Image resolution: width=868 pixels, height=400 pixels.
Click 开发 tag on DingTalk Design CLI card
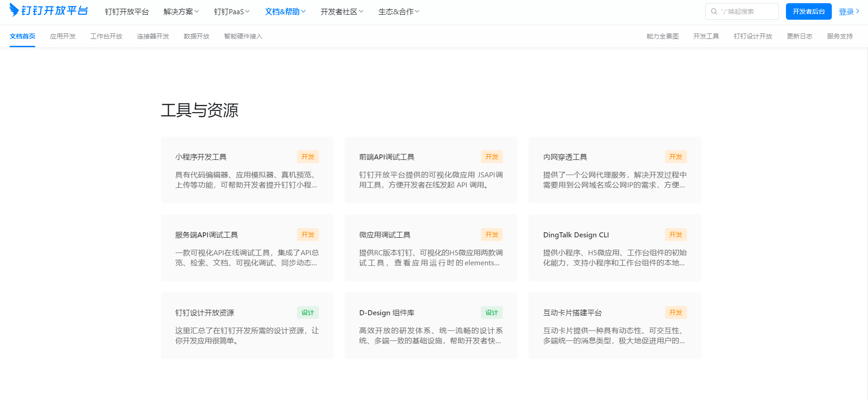coord(676,235)
